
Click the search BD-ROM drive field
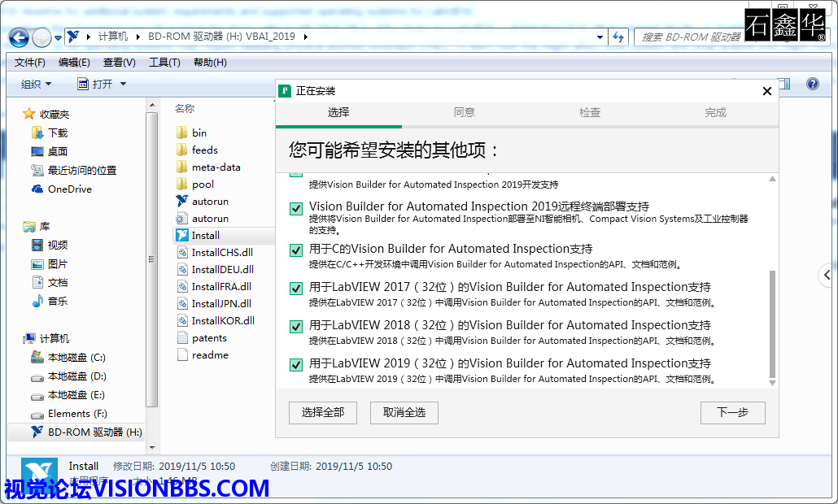pos(690,37)
